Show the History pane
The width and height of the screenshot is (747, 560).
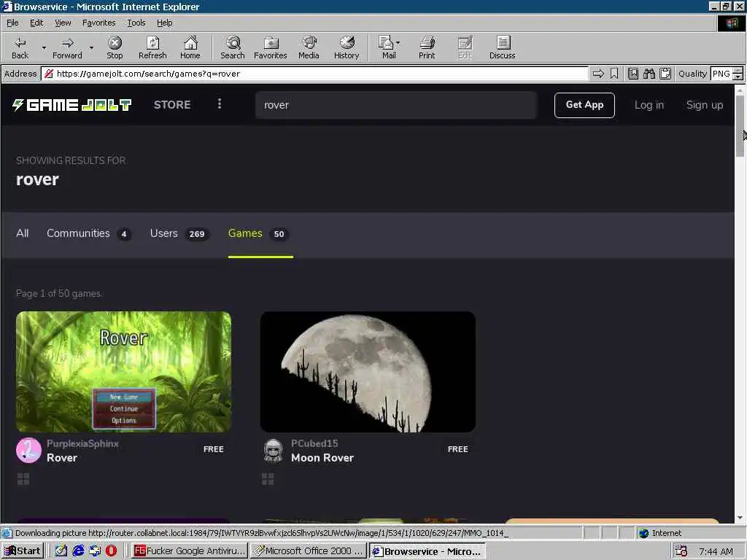click(347, 47)
